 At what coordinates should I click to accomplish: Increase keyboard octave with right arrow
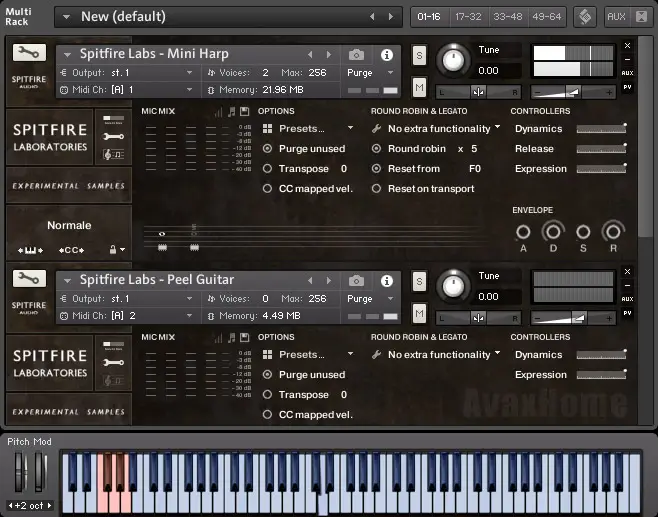50,505
